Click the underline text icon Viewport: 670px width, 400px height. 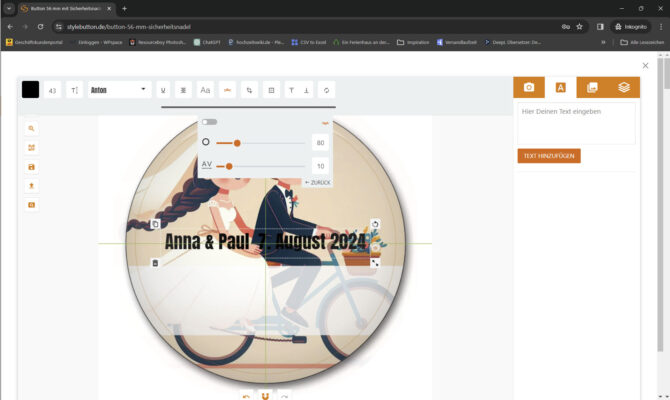pyautogui.click(x=163, y=90)
